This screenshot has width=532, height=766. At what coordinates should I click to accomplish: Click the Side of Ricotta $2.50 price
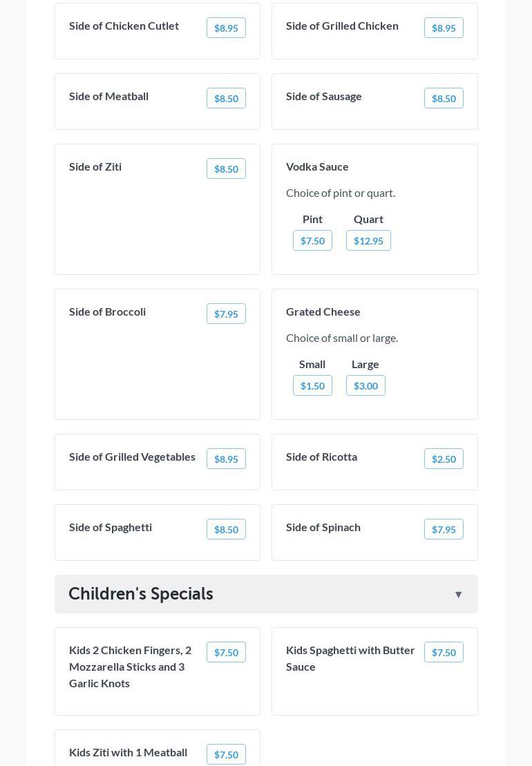(x=444, y=459)
